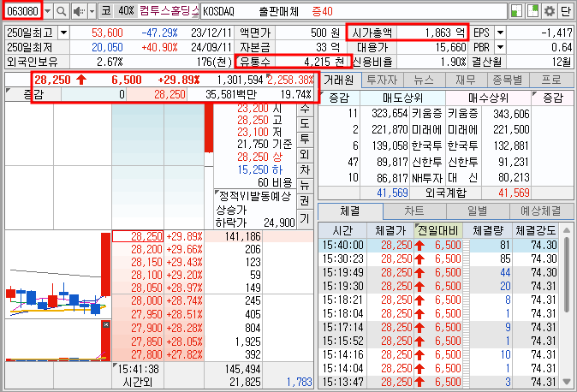The image size is (577, 392).
Task: Click the speaker sound alert icon
Action: coord(79,11)
